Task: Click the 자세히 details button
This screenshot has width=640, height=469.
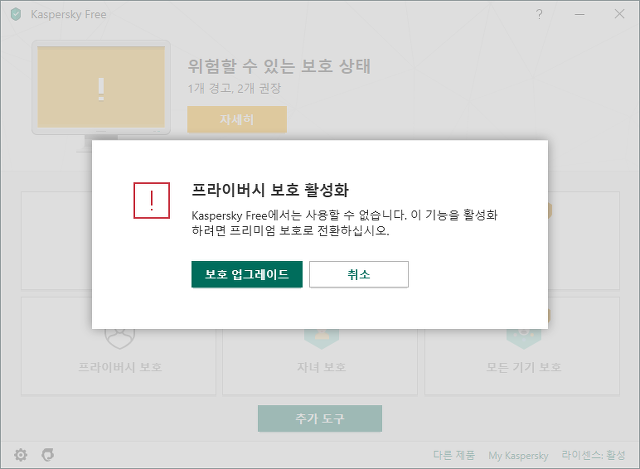Action: (237, 120)
